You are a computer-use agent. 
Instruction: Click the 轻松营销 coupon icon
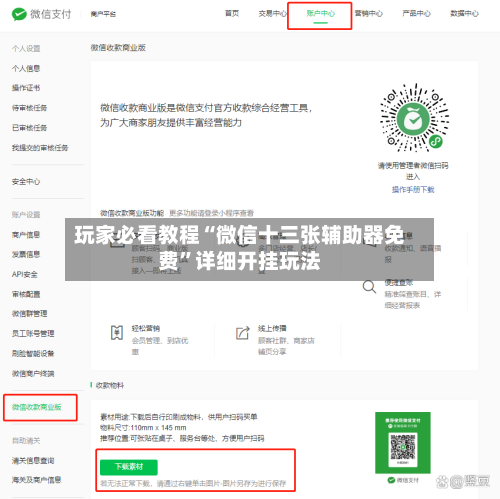tap(117, 333)
